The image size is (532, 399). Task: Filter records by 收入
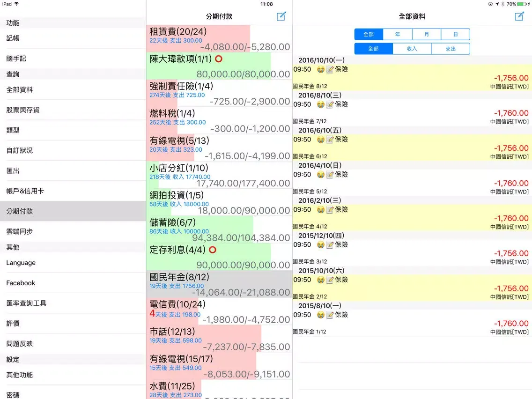pyautogui.click(x=412, y=49)
